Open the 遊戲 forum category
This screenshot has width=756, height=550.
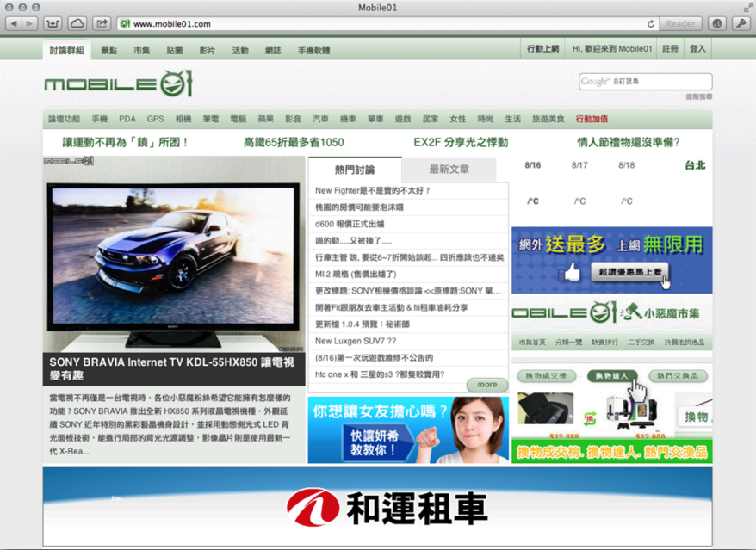pos(403,119)
